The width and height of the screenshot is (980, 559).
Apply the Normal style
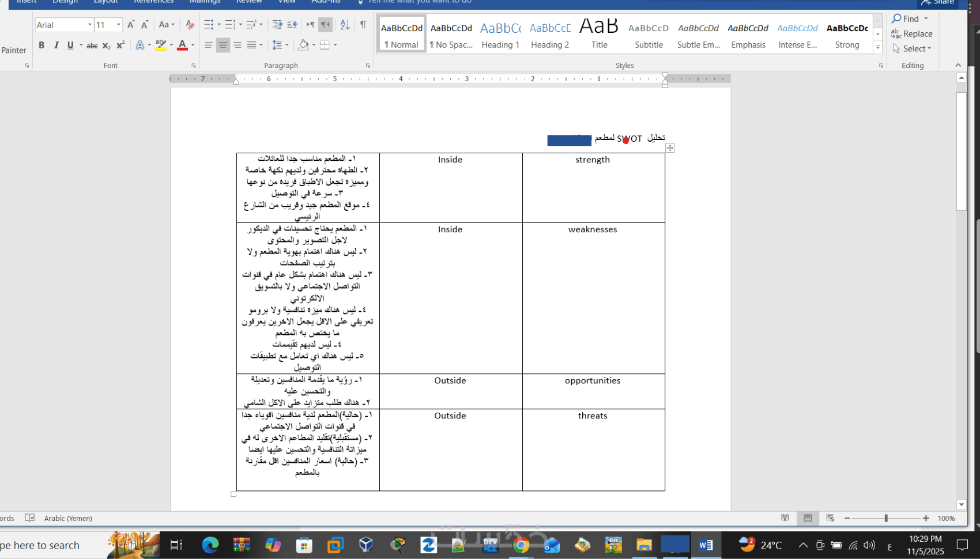pos(402,35)
